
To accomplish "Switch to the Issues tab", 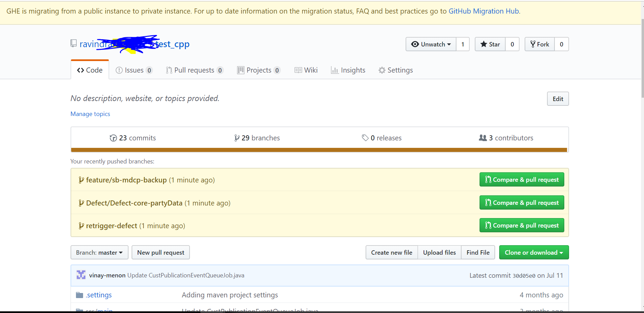I will [134, 70].
